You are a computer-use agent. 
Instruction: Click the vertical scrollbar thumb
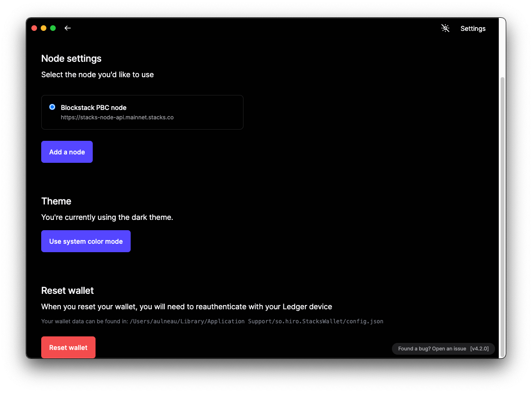click(502, 217)
